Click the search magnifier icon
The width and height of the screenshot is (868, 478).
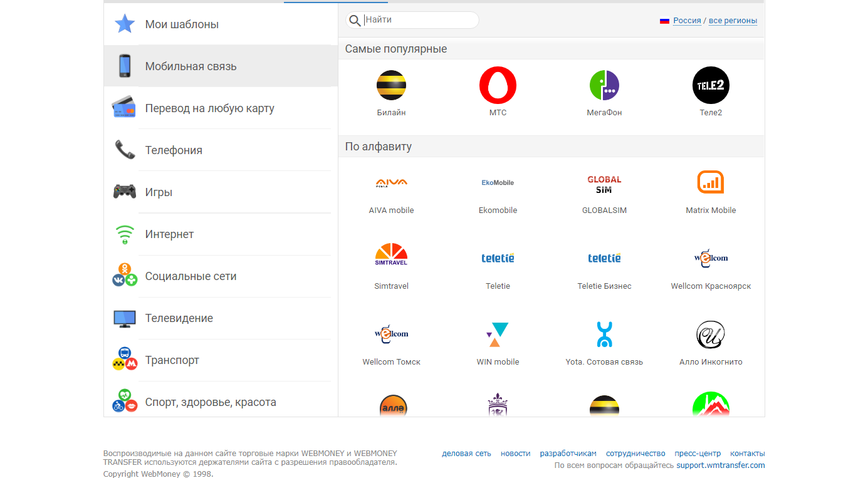tap(355, 21)
